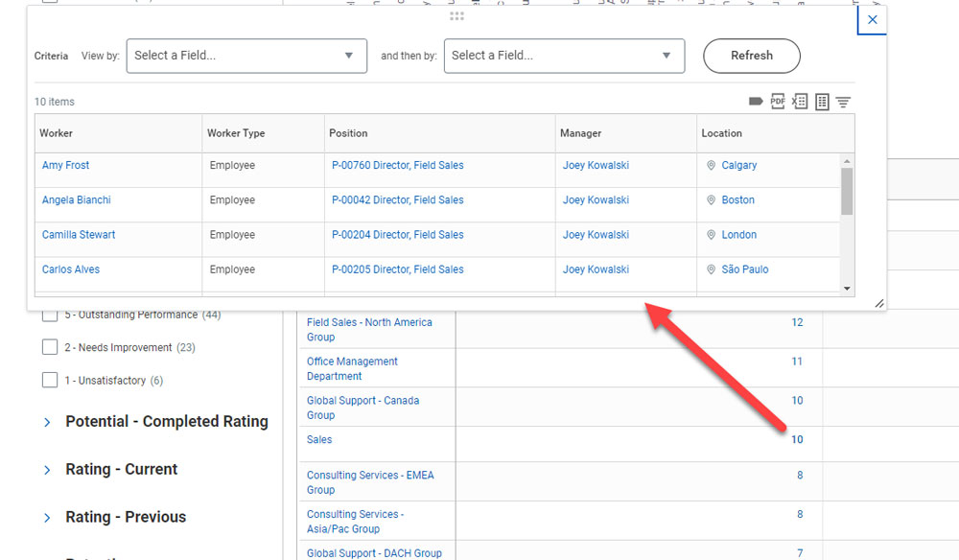Open Joey Kowalski in Carlos Alves's row
This screenshot has width=959, height=560.
(x=596, y=269)
